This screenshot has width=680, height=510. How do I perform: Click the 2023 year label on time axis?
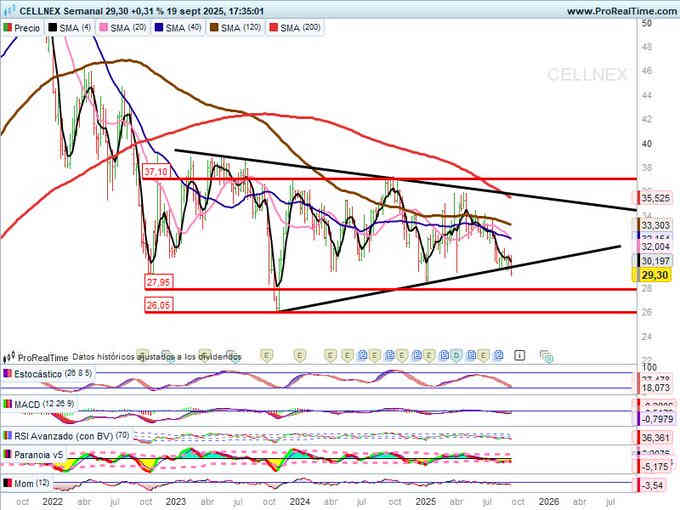coord(176,502)
